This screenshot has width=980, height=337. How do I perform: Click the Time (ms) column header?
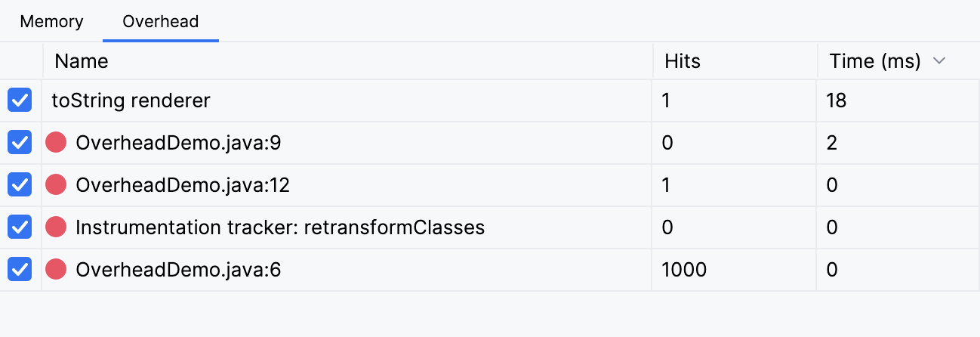coord(874,61)
